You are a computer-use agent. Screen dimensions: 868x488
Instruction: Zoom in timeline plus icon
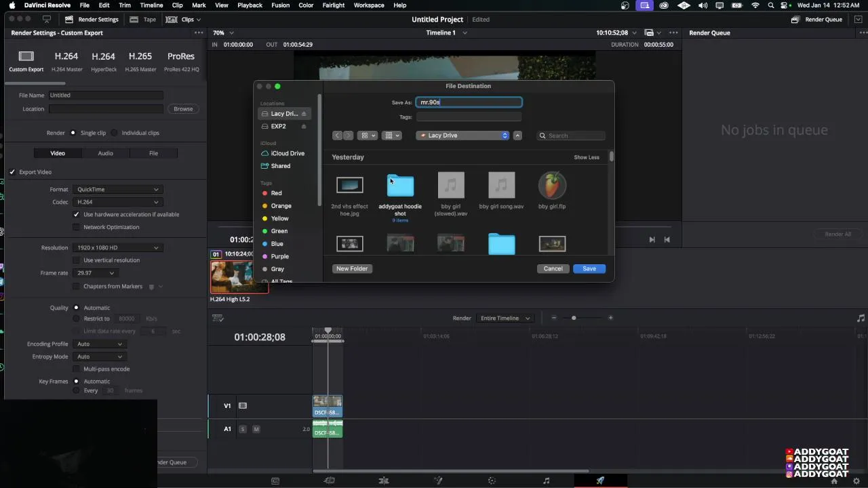click(610, 318)
